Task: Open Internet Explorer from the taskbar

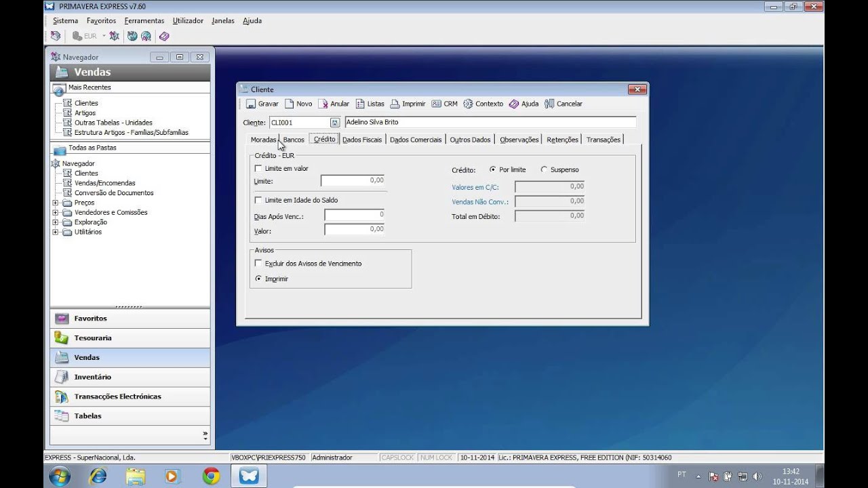Action: pyautogui.click(x=98, y=476)
